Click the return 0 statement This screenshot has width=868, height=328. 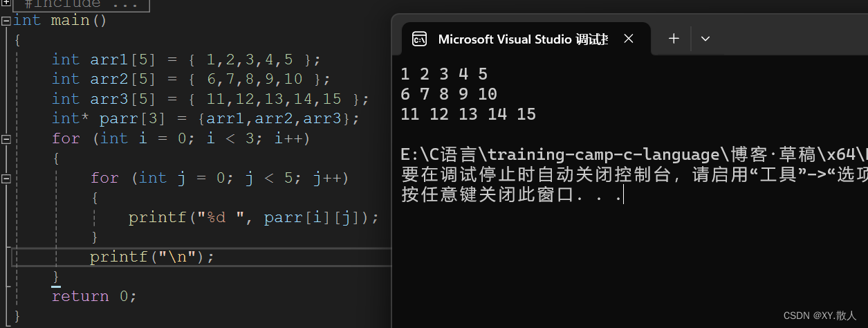[94, 296]
